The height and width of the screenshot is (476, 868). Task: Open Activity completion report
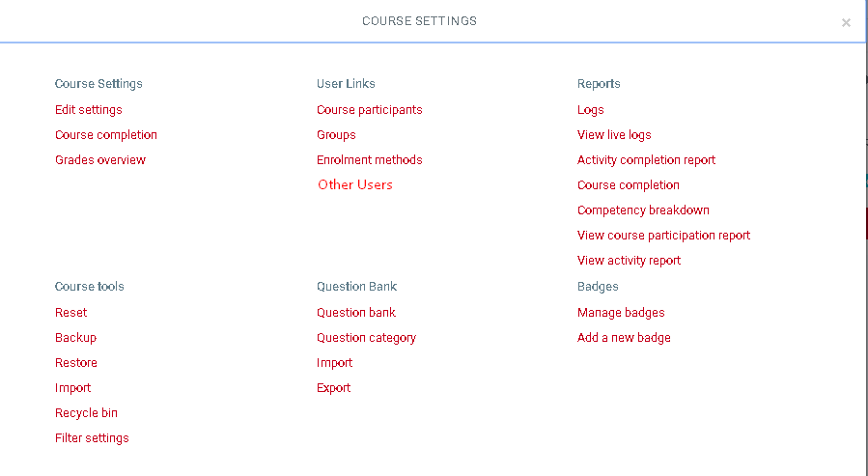point(646,160)
